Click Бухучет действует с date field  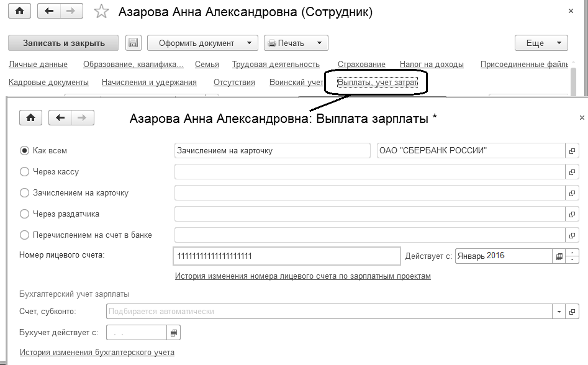(137, 333)
